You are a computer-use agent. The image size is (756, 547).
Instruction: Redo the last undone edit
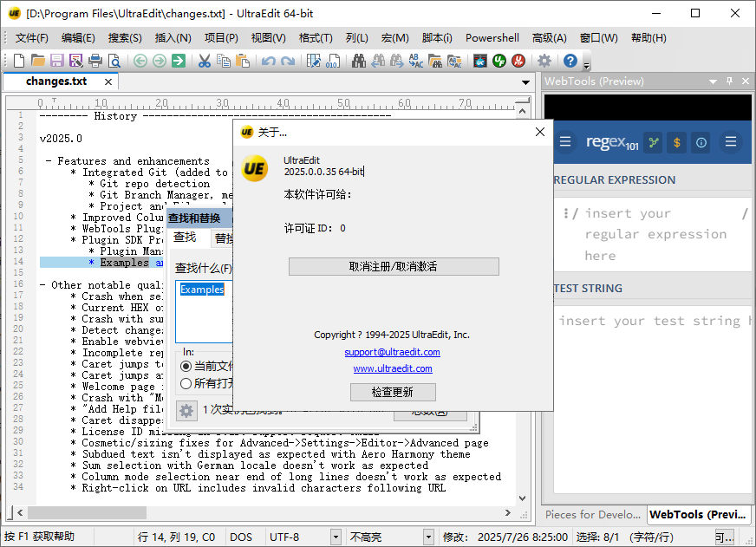point(288,61)
